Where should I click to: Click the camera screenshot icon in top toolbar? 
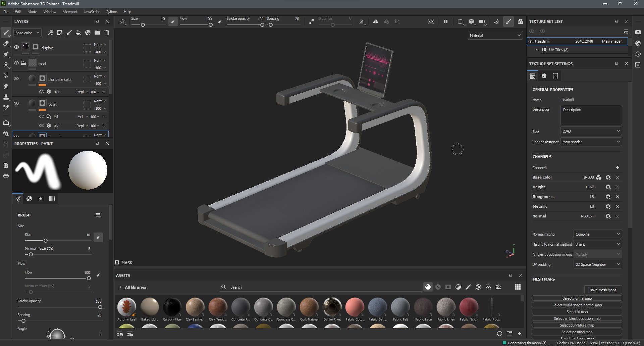pyautogui.click(x=520, y=21)
